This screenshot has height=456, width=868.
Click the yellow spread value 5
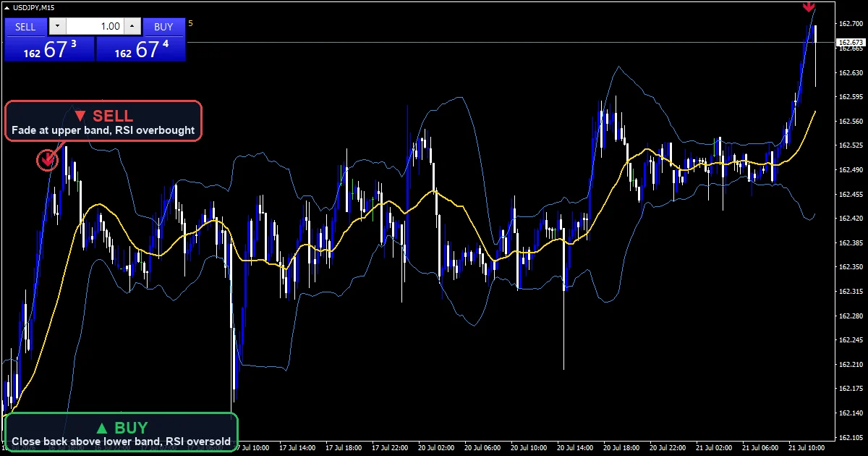point(191,23)
